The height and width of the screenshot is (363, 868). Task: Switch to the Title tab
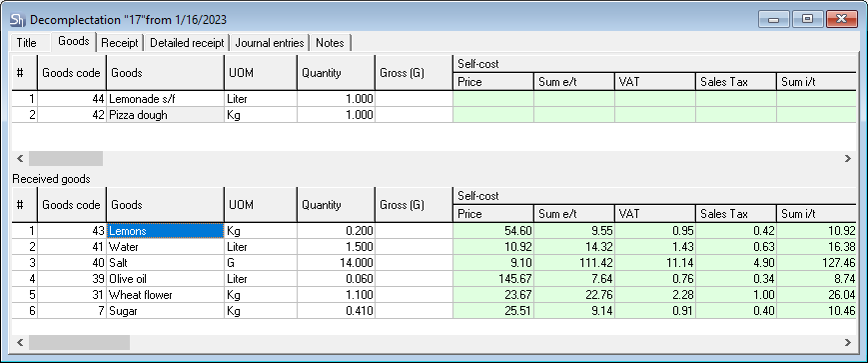coord(27,43)
